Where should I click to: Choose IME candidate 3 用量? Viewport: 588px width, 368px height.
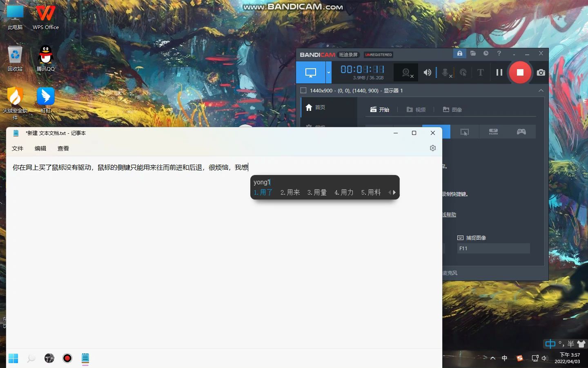[317, 192]
